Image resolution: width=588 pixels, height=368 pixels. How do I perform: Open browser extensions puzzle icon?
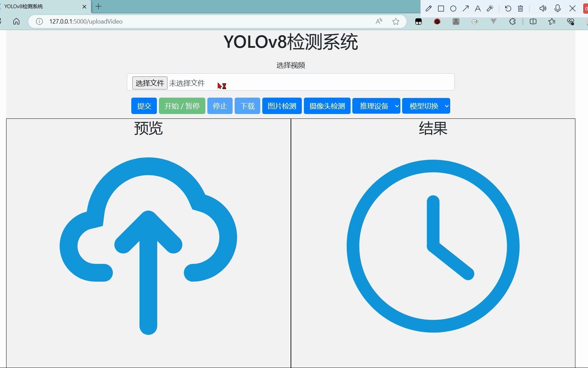pos(512,22)
